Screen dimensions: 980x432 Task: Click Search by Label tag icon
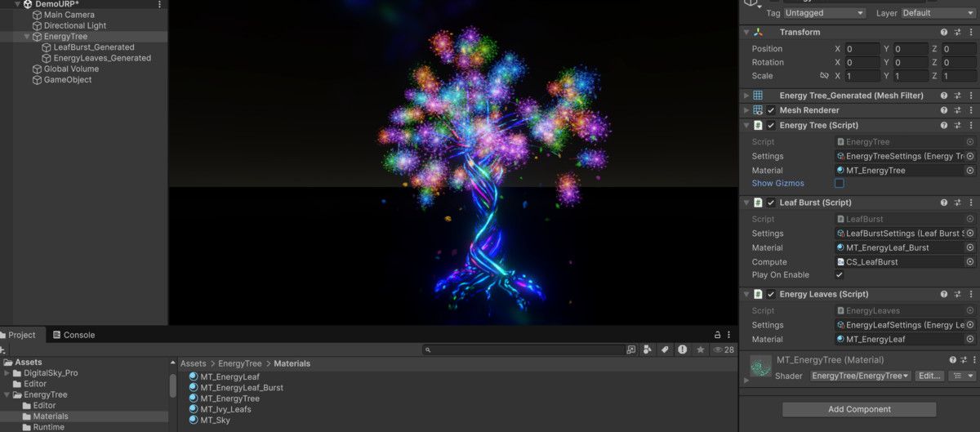[x=665, y=350]
